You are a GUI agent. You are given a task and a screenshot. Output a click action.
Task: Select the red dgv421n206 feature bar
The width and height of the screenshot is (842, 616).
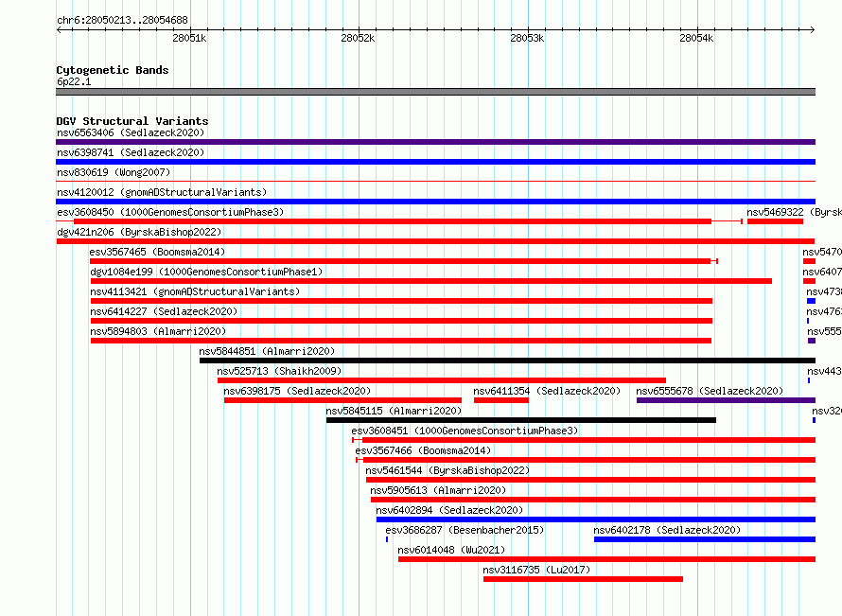coord(435,241)
